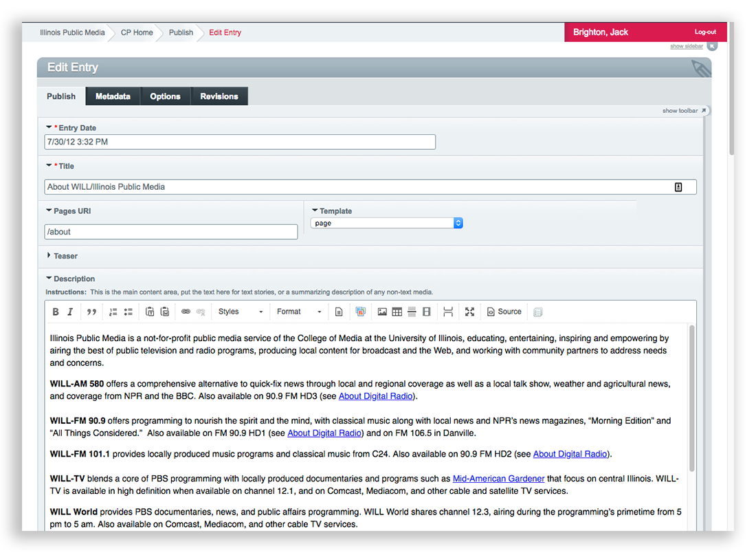Go to Illinois Public Media breadcrumb
This screenshot has width=756, height=553.
coord(72,32)
